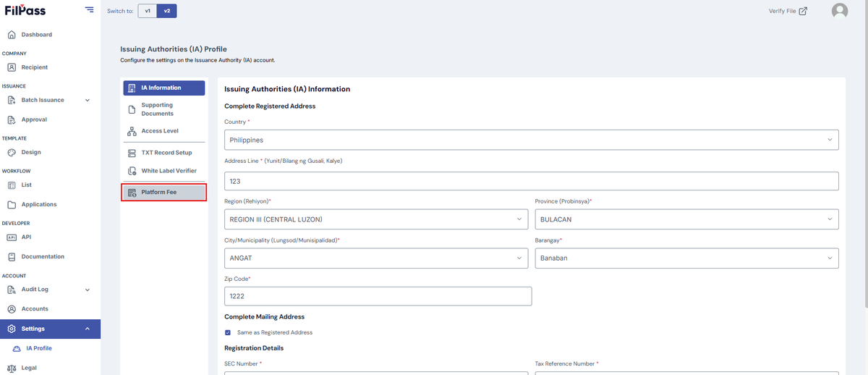Screen dimensions: 868x375
Task: Click the Audit Log icon
Action: click(x=12, y=289)
